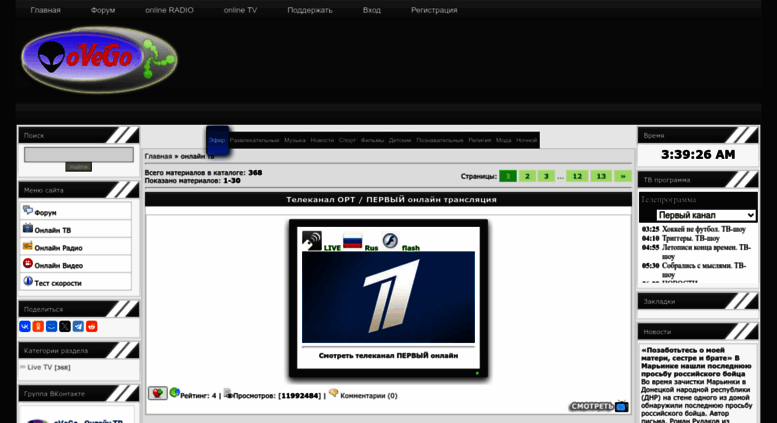
Task: Select the Эфир category tab
Action: click(x=217, y=140)
